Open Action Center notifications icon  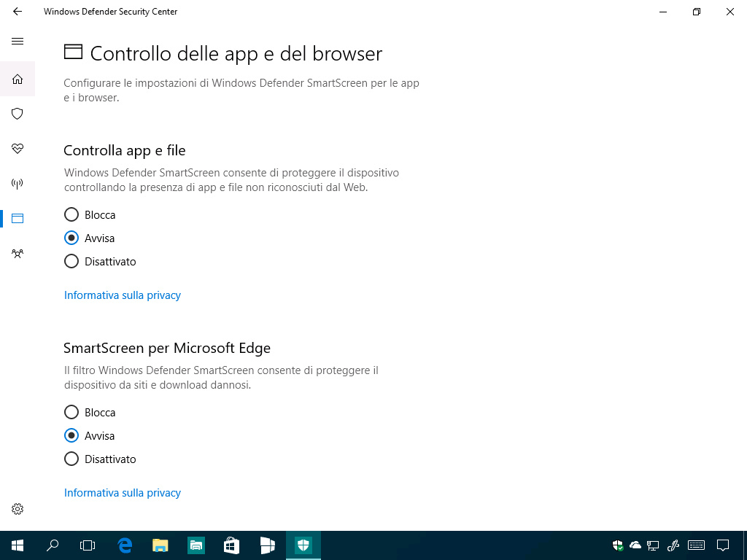pos(723,545)
